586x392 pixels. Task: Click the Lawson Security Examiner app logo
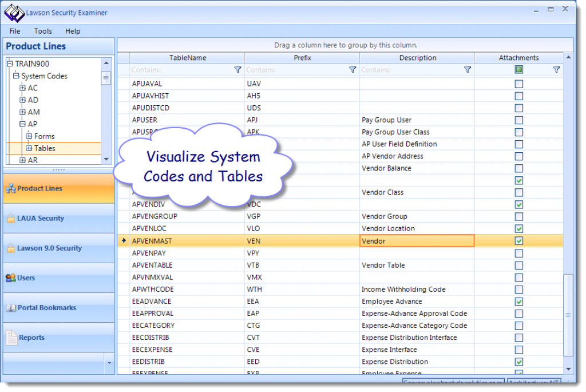pyautogui.click(x=14, y=13)
